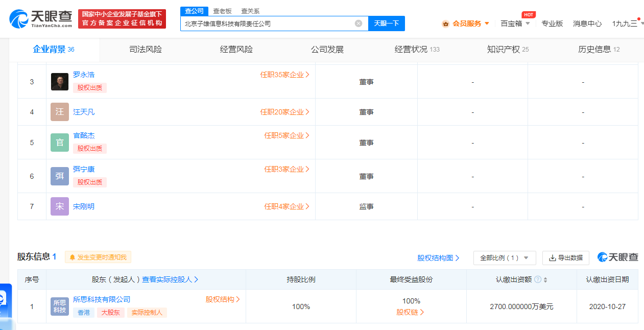Click the 天眼一下 search button
This screenshot has height=330, width=644.
(387, 23)
